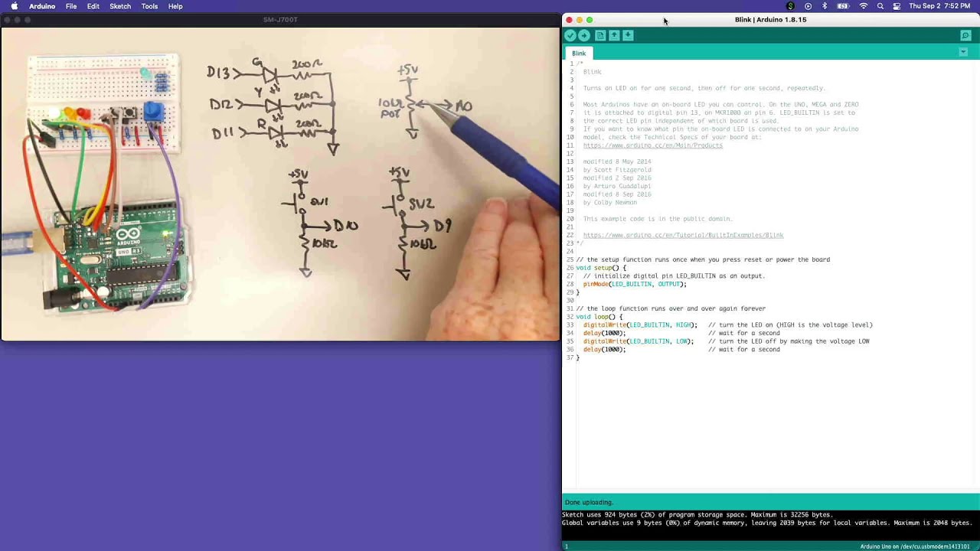Open the Wi-Fi menu bar icon
The image size is (980, 551).
coord(864,6)
